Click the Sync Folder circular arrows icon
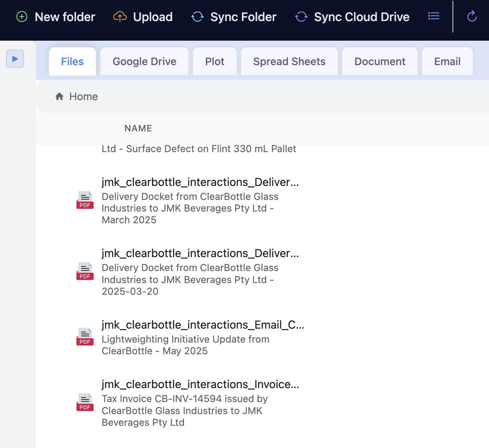489x448 pixels. pyautogui.click(x=197, y=17)
